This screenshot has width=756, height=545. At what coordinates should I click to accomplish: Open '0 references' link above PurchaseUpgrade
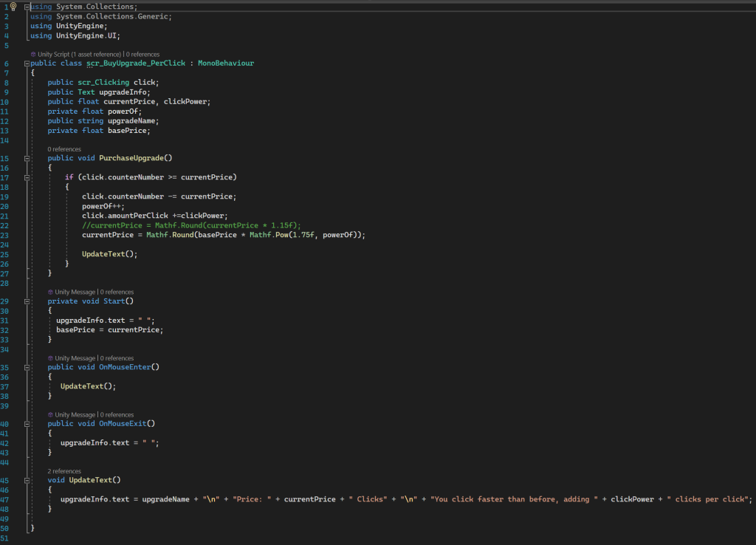(x=64, y=149)
